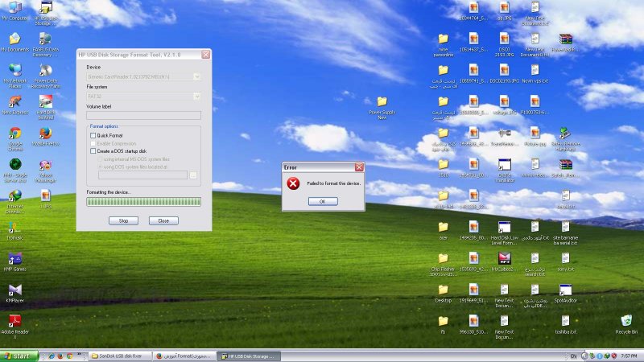Click the DOS system files path field
The width and height of the screenshot is (644, 362).
click(x=143, y=175)
